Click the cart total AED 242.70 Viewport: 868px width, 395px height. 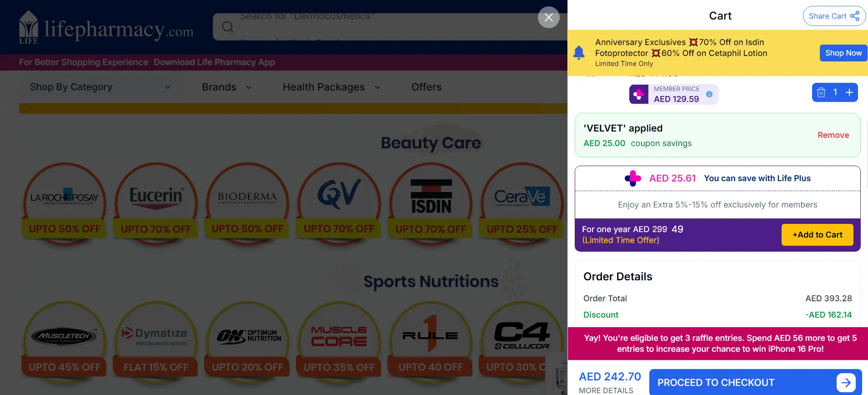(610, 377)
